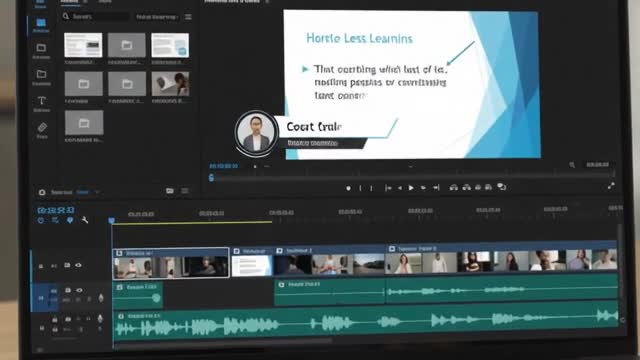Open folder bin between the two slide thumbnails

coord(127,45)
